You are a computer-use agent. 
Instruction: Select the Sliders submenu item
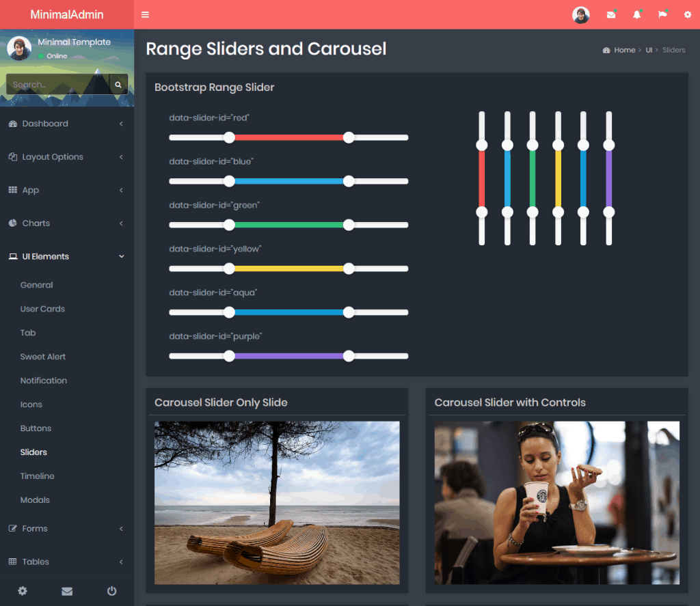[33, 452]
